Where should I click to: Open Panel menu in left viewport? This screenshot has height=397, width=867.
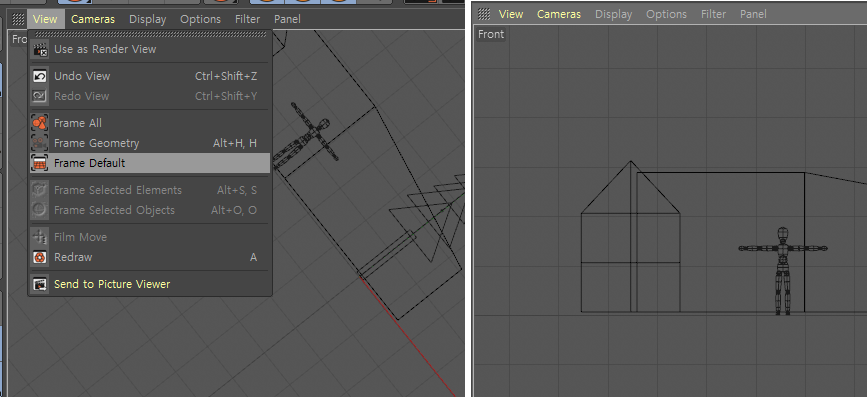[288, 19]
